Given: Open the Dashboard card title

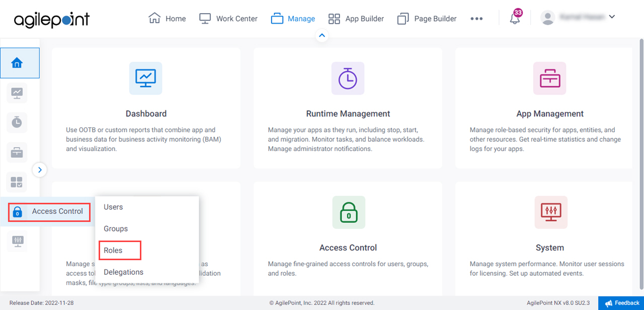Looking at the screenshot, I should point(146,114).
